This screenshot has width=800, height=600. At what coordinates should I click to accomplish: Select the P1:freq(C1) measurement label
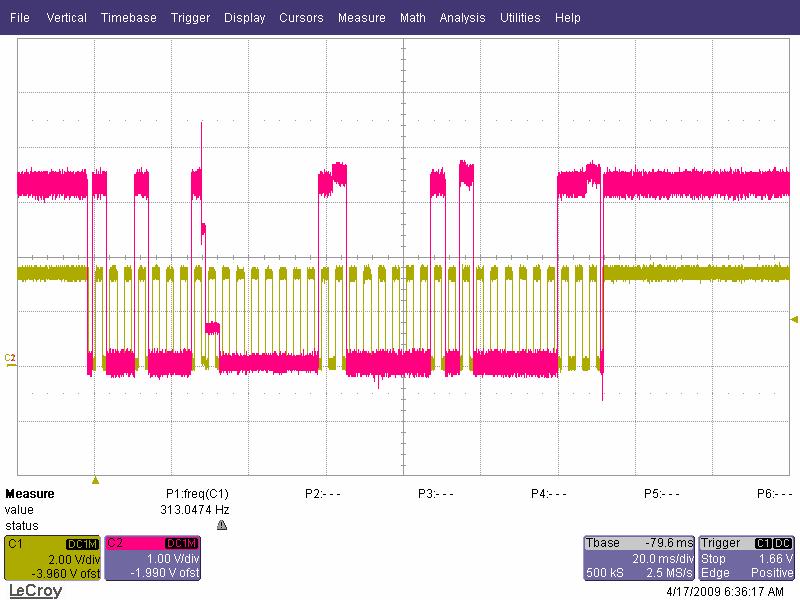click(197, 494)
